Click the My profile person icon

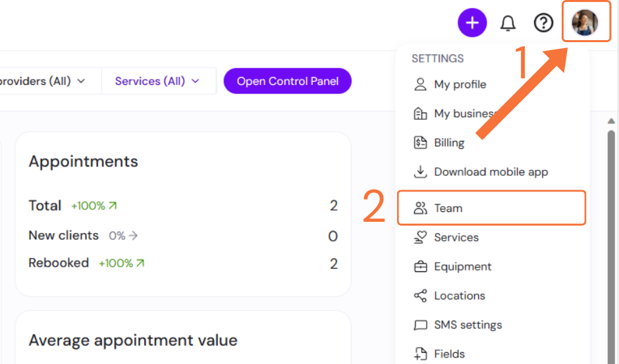[420, 84]
